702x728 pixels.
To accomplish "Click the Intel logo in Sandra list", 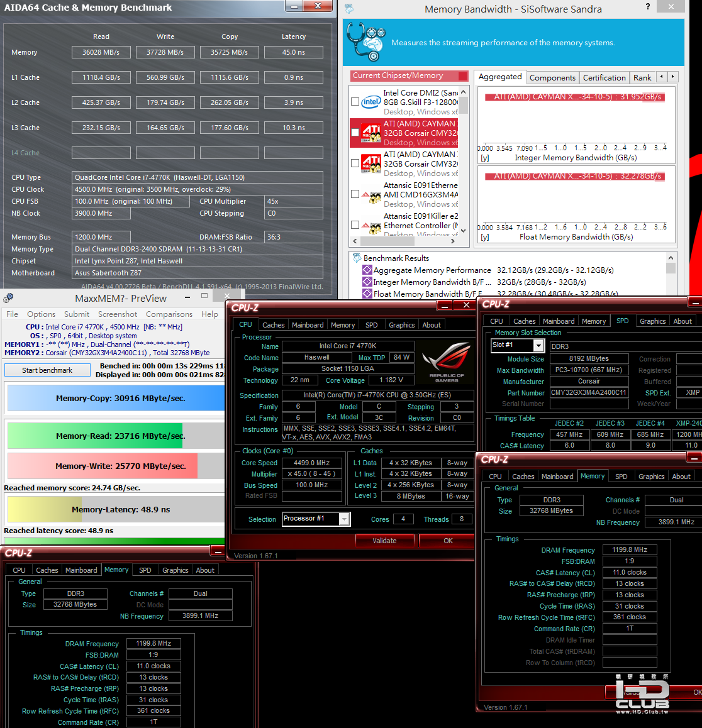I will (370, 102).
